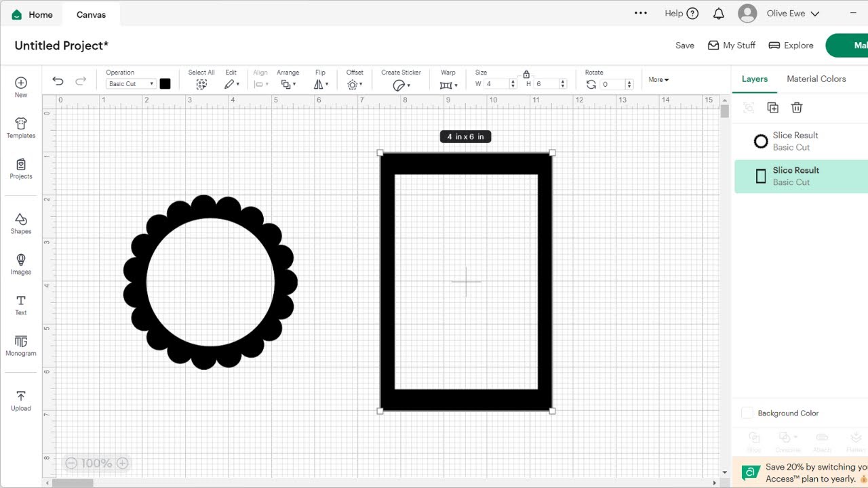Screen dimensions: 868x488
Task: Select the circle Slice Result layer
Action: tap(800, 141)
